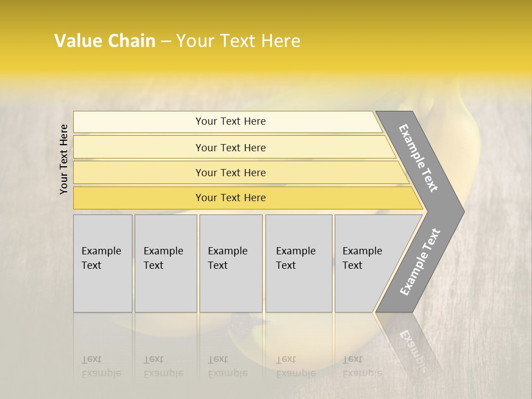Click the second yellow "Your Text Here" bar
Image resolution: width=532 pixels, height=399 pixels.
click(x=230, y=147)
